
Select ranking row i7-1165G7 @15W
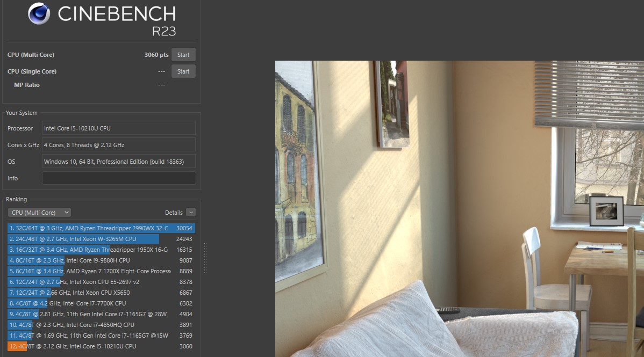click(x=101, y=335)
